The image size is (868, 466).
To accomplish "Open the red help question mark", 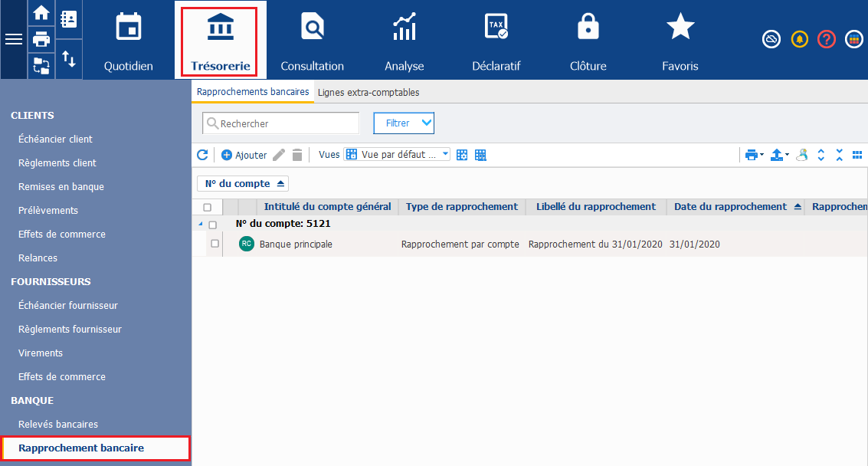I will [827, 39].
